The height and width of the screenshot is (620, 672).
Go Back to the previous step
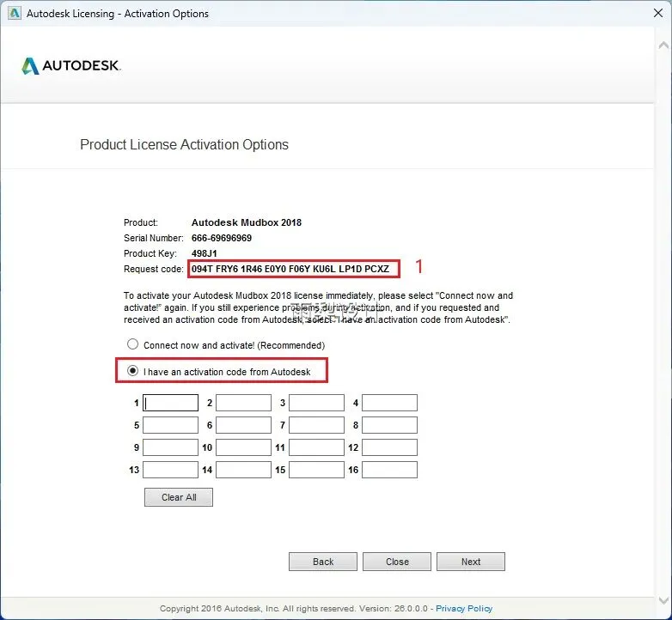[323, 562]
